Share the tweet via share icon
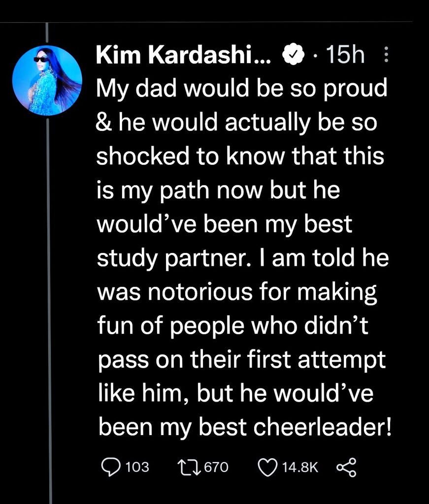This screenshot has height=504, width=429. click(x=346, y=467)
